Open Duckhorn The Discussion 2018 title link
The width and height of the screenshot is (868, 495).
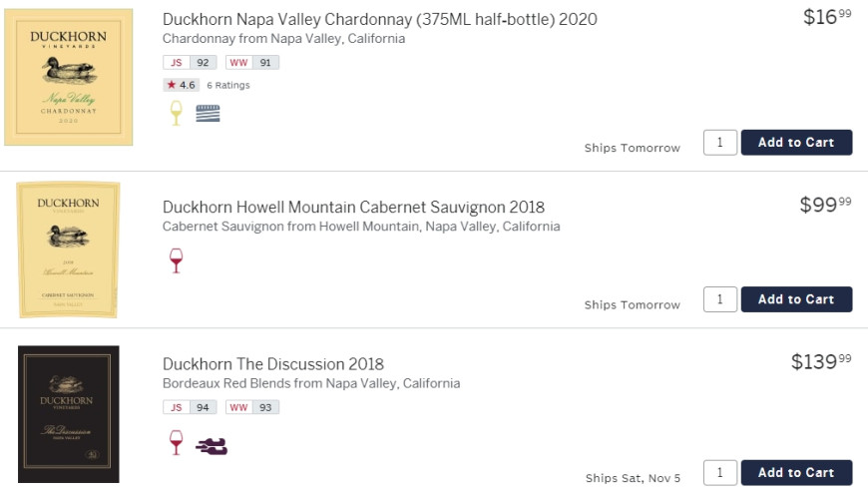click(x=273, y=364)
